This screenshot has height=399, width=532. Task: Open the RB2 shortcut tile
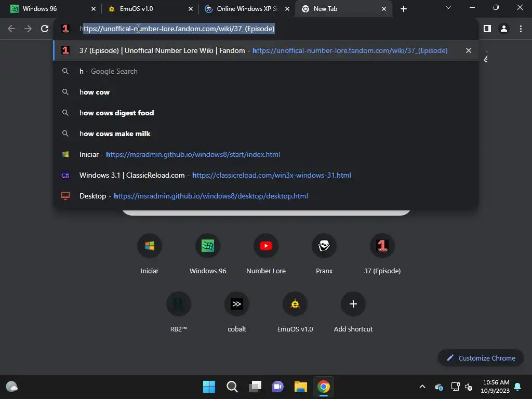(179, 312)
